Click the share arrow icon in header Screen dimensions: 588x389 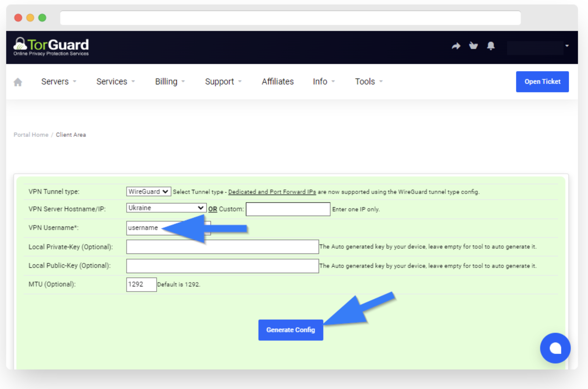coord(456,46)
